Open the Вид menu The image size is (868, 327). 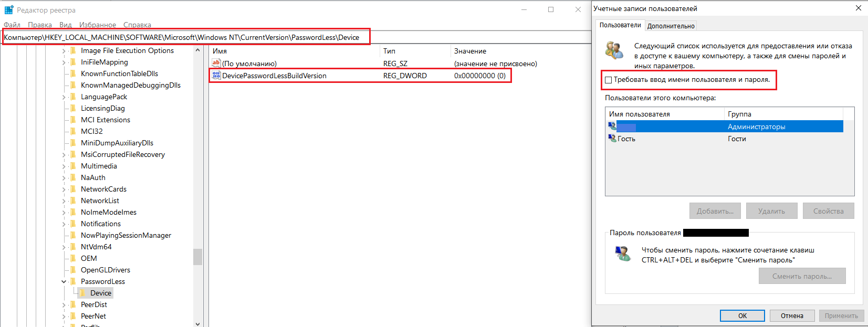click(66, 25)
